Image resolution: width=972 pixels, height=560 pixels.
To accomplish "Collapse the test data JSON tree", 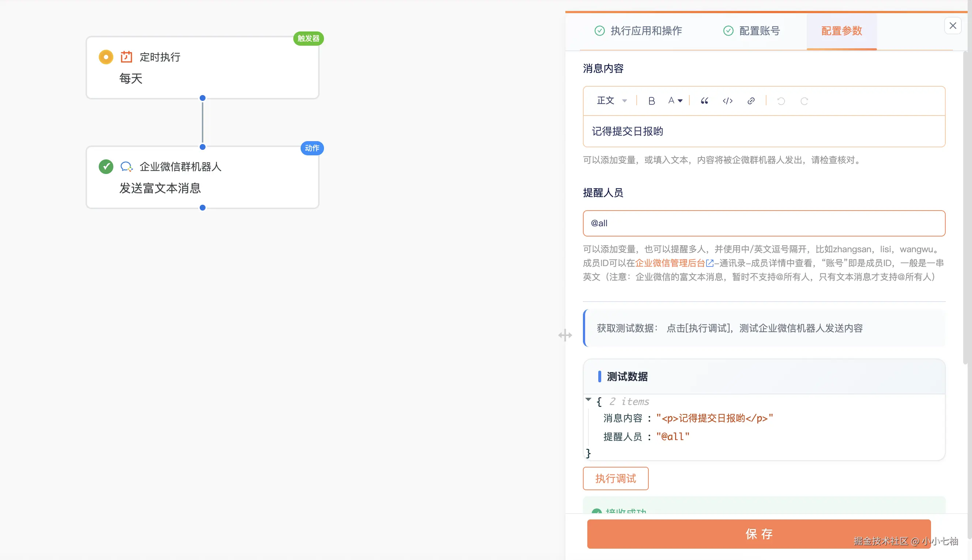I will tap(588, 400).
